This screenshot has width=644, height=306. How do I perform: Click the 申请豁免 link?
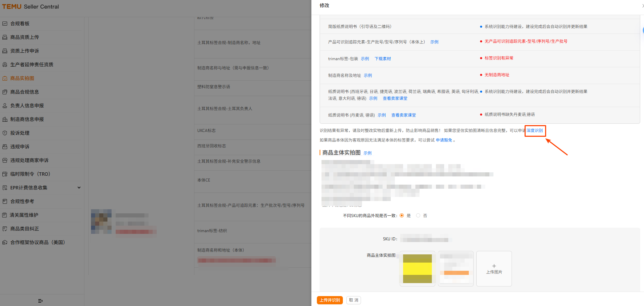click(444, 140)
